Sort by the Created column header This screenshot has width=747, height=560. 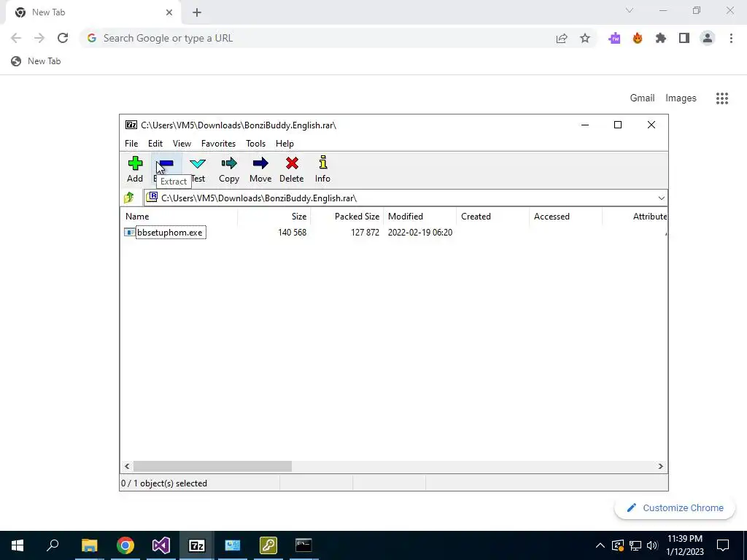point(492,216)
